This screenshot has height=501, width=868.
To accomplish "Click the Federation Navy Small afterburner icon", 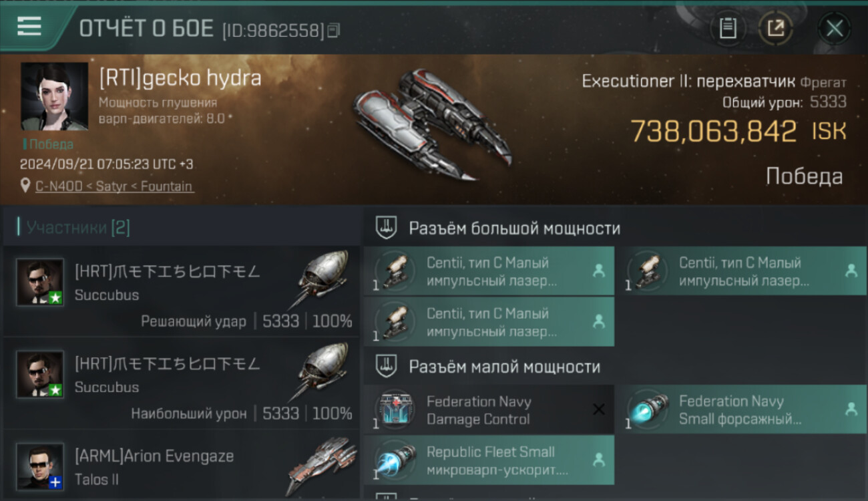I will (x=647, y=409).
